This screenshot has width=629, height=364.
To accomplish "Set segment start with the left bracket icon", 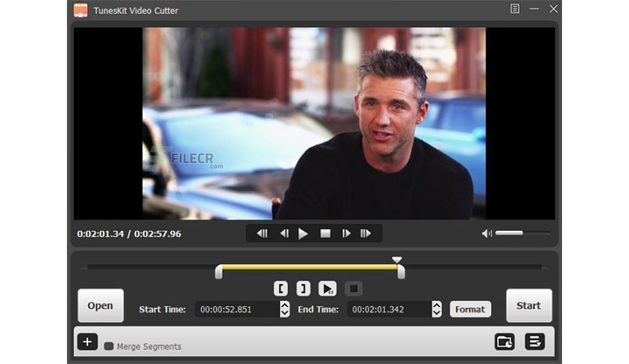I will [x=281, y=289].
